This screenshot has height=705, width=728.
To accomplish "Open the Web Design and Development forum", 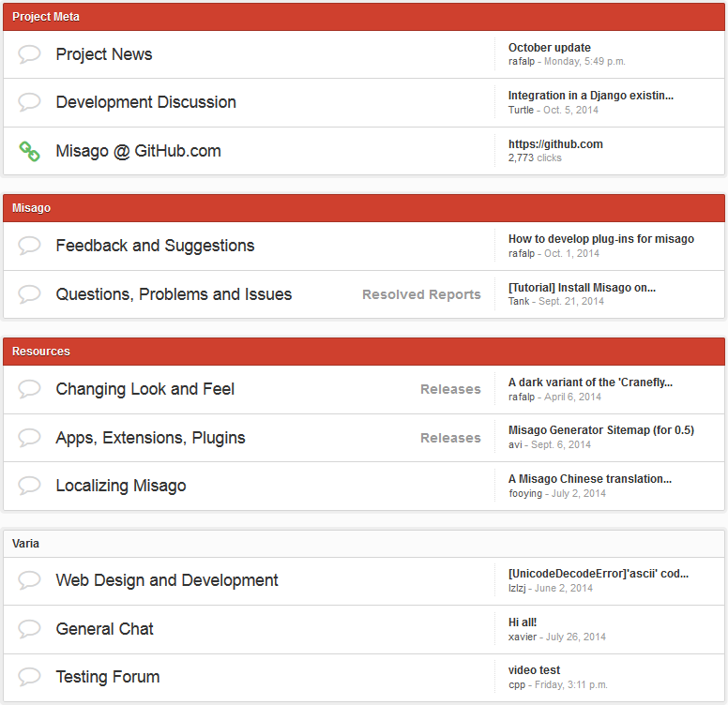I will pyautogui.click(x=167, y=580).
